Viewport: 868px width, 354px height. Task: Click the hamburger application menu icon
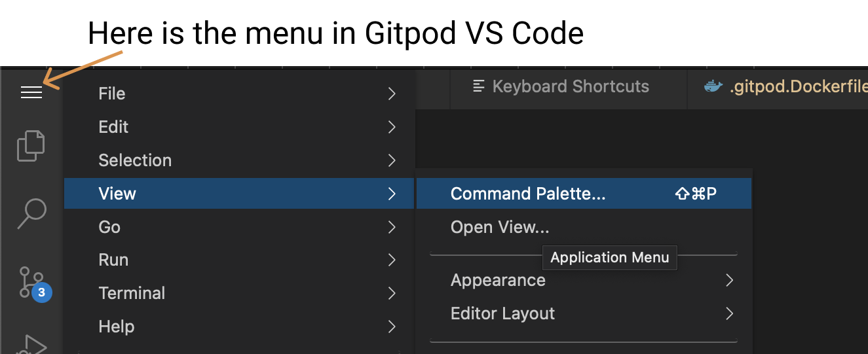(x=31, y=93)
